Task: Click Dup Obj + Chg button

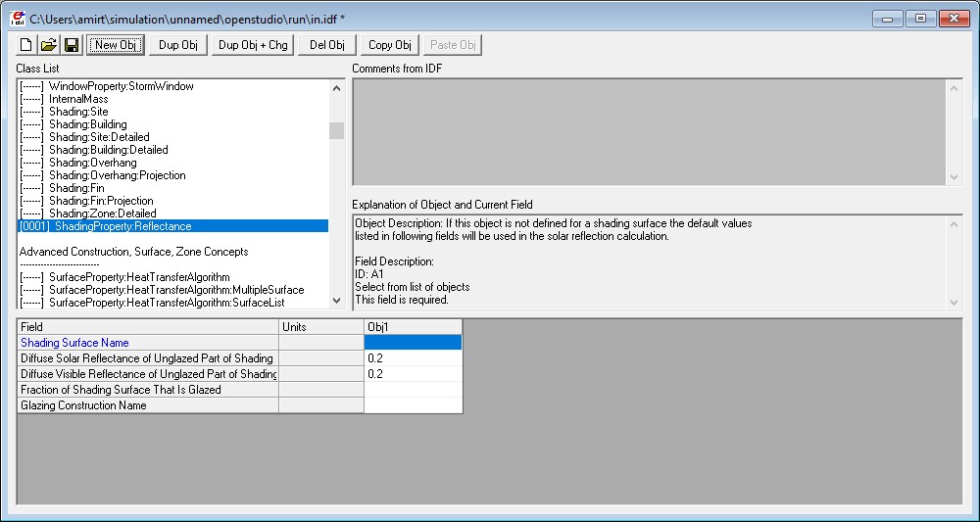Action: tap(253, 45)
